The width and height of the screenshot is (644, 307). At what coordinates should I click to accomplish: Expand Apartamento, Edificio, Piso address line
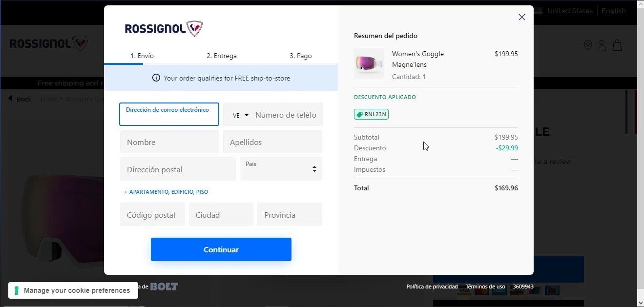point(166,192)
